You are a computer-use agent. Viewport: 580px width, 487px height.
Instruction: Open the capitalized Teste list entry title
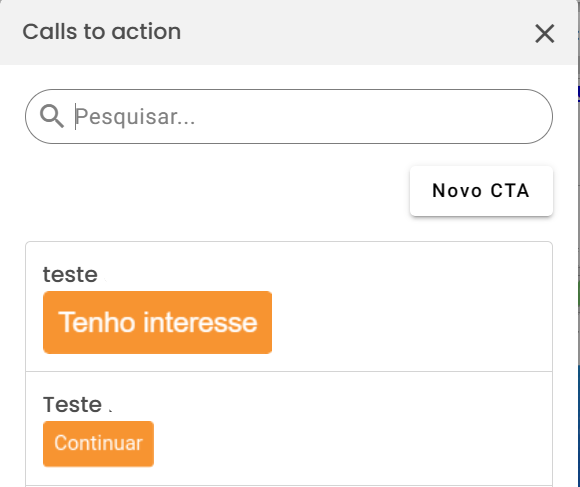pyautogui.click(x=72, y=405)
